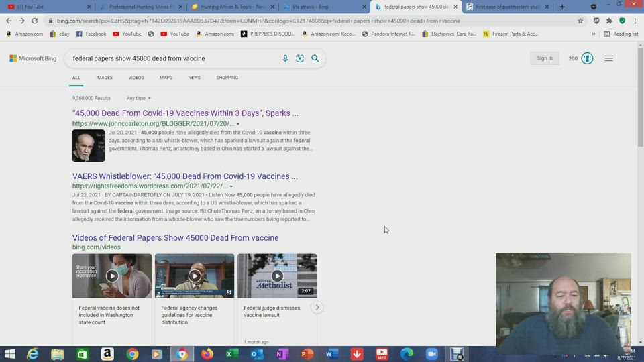Open the Bing hamburger settings menu
Viewport: 644px width, 362px height.
pyautogui.click(x=608, y=58)
